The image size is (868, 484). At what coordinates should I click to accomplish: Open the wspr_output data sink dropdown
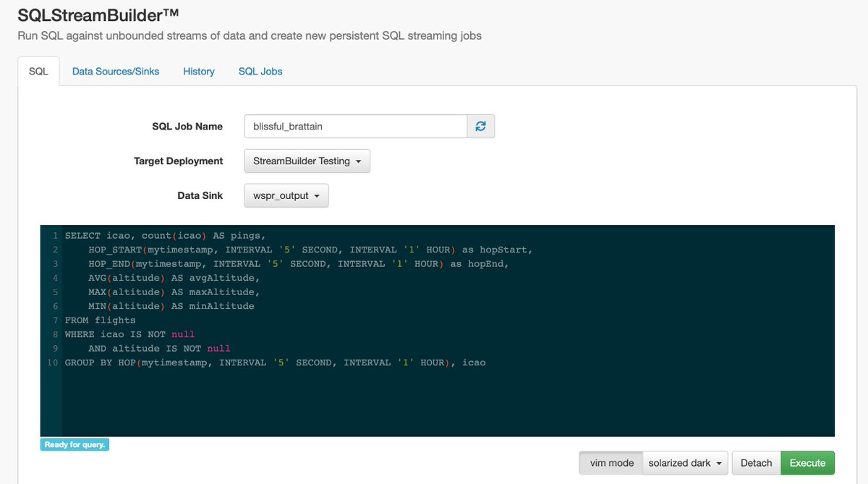pyautogui.click(x=286, y=195)
